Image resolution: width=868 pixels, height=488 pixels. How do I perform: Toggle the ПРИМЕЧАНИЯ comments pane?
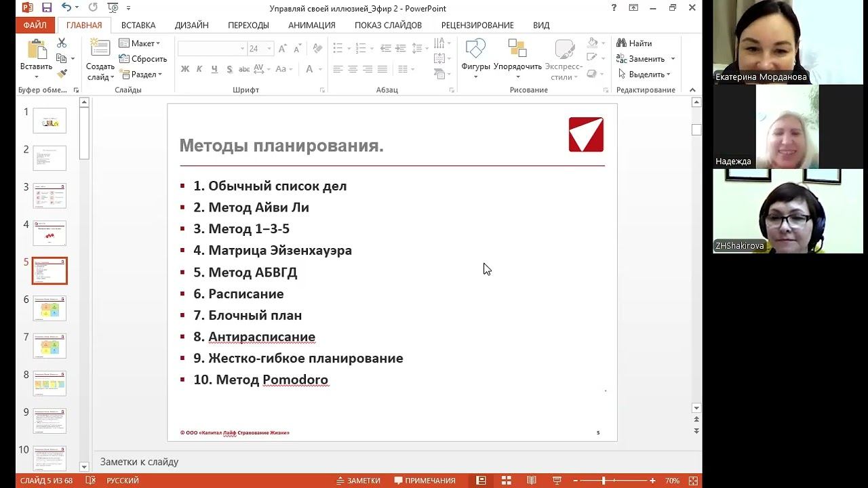click(425, 481)
